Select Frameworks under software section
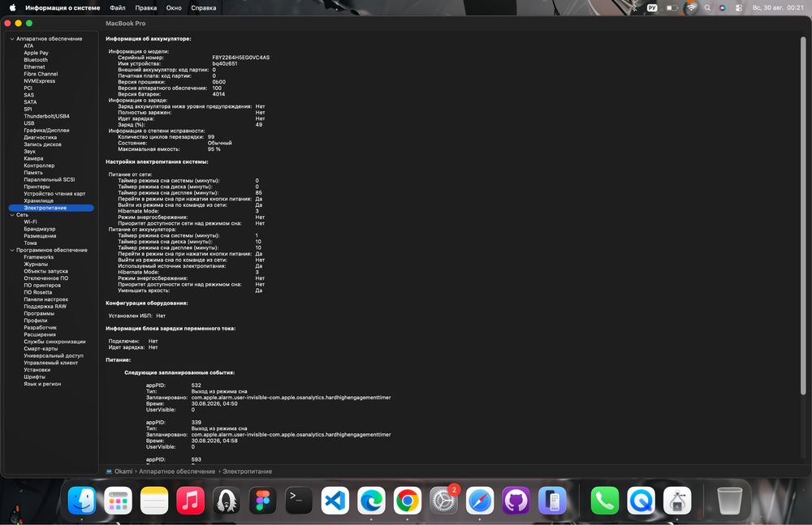Viewport: 812px width, 525px height. (39, 257)
